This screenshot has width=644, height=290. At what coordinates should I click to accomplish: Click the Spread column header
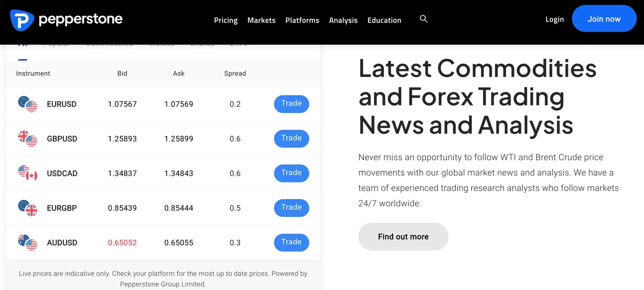(x=235, y=73)
